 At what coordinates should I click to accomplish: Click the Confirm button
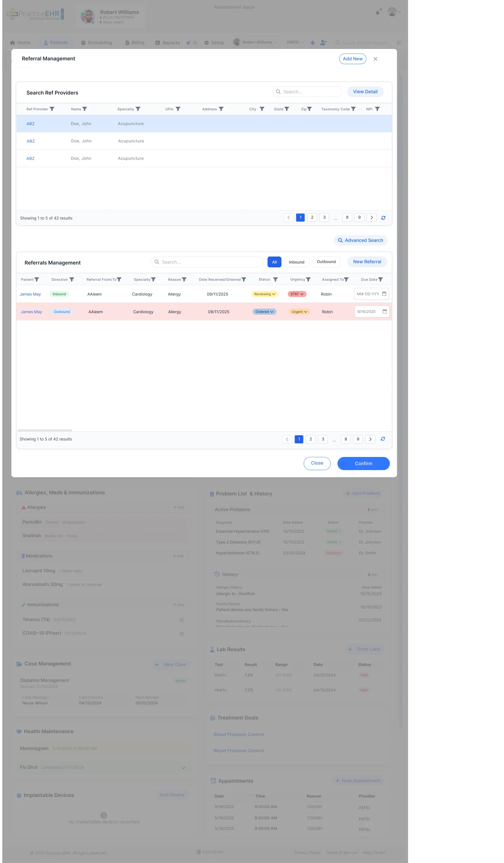pyautogui.click(x=363, y=463)
